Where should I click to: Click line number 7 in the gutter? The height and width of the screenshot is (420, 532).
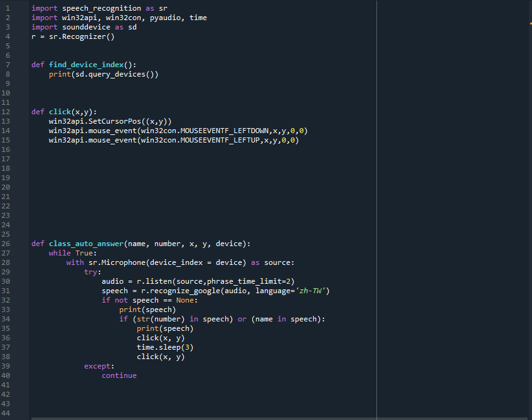click(x=8, y=65)
